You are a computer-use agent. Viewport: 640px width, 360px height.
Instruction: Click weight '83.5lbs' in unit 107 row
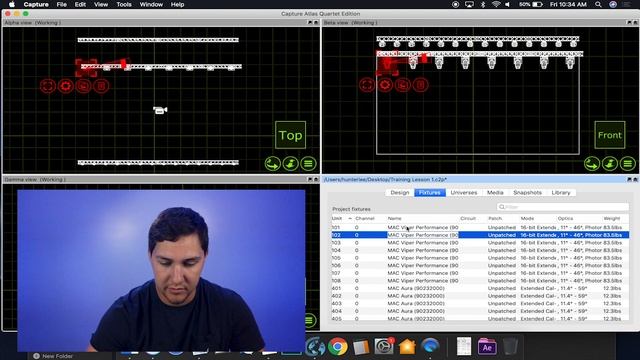click(613, 273)
